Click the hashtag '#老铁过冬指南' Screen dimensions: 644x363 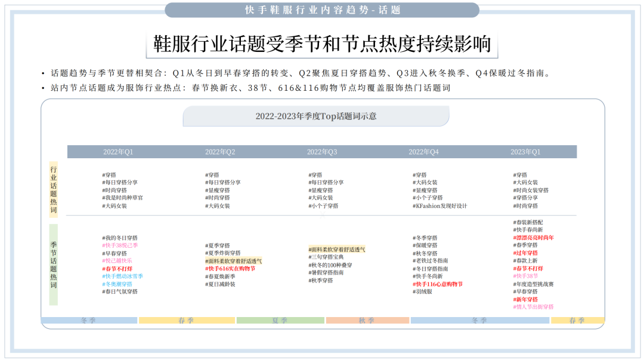(x=431, y=261)
